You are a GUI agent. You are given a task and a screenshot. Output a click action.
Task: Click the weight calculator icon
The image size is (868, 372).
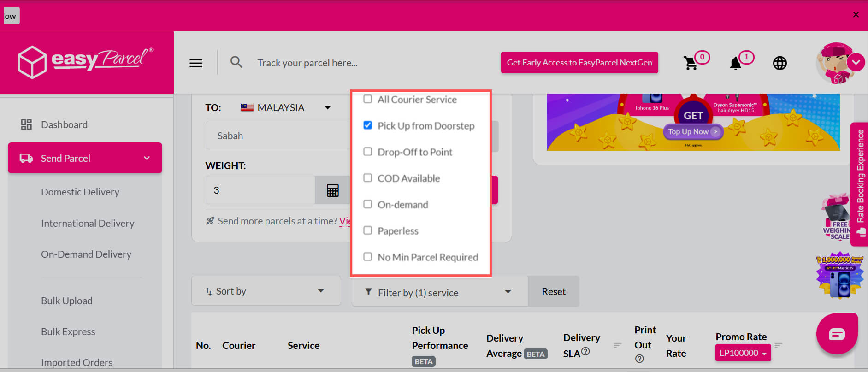coord(332,190)
